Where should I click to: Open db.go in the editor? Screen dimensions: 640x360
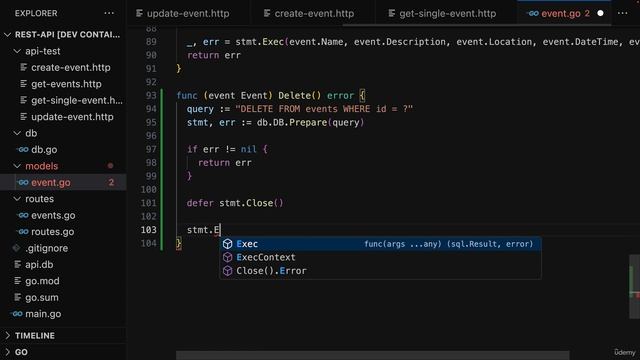point(63,150)
